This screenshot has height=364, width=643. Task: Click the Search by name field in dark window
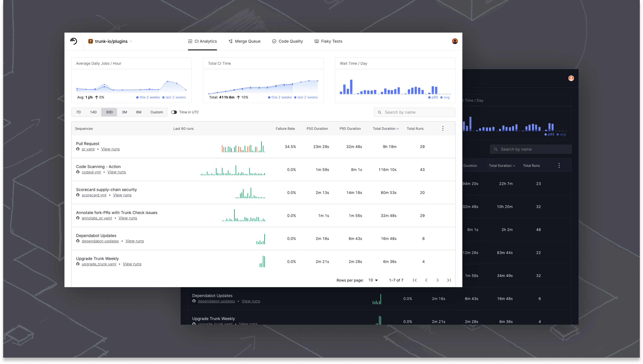tap(531, 149)
